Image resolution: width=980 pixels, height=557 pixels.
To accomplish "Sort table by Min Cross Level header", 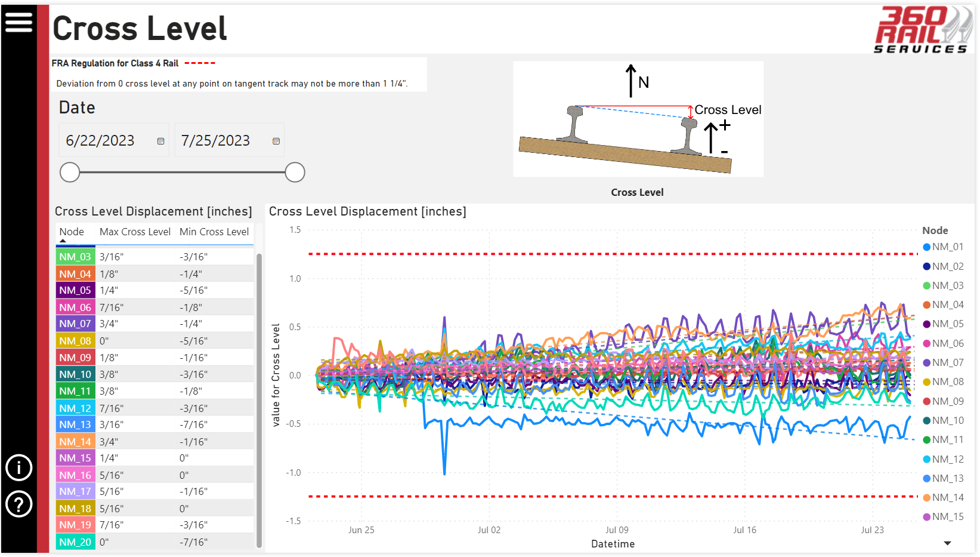I will (x=214, y=232).
